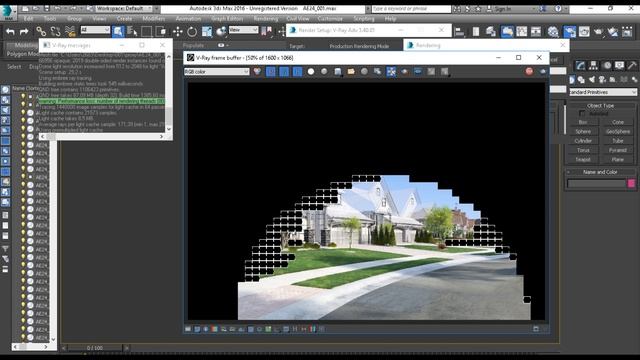Select the Unlink Selection tool
The height and width of the screenshot is (360, 640).
click(55, 31)
